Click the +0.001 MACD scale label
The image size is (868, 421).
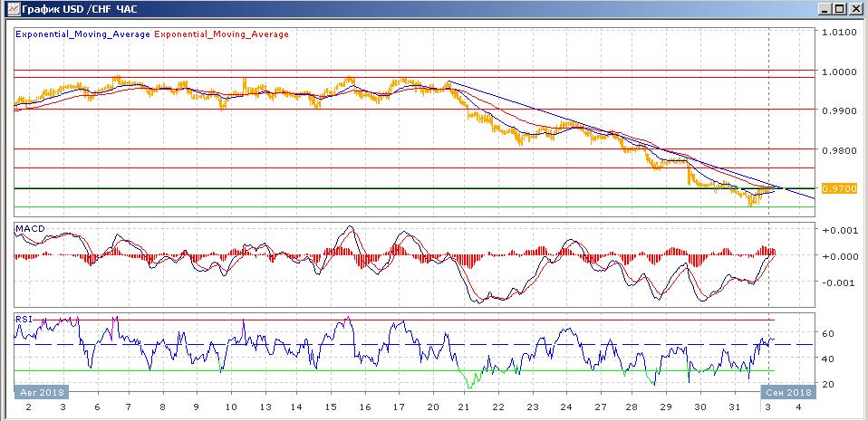pyautogui.click(x=840, y=230)
